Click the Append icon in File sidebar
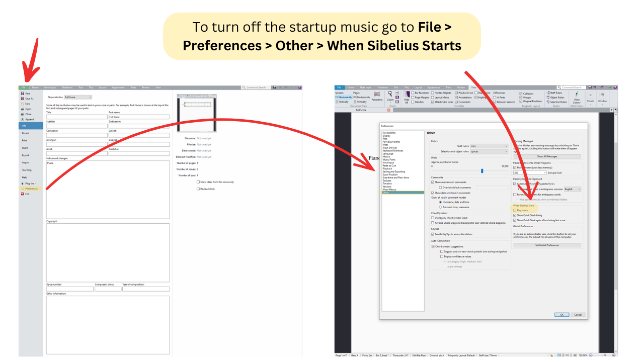 click(22, 119)
